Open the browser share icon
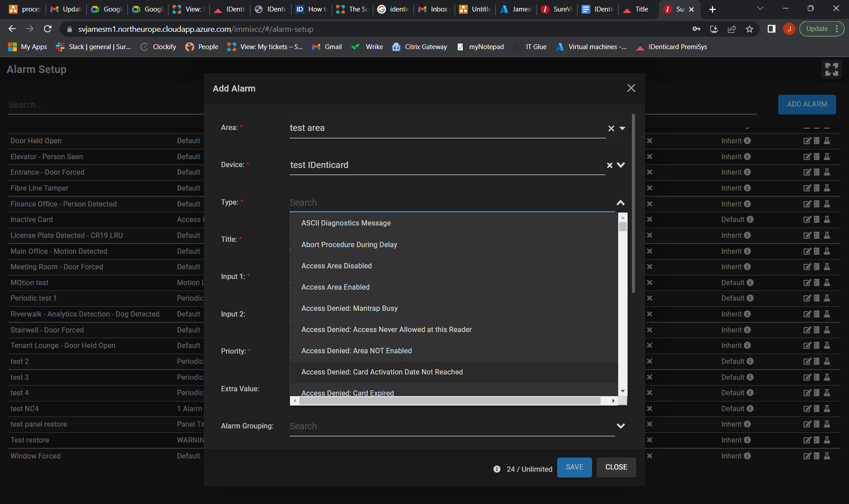The width and height of the screenshot is (849, 504). pos(731,29)
